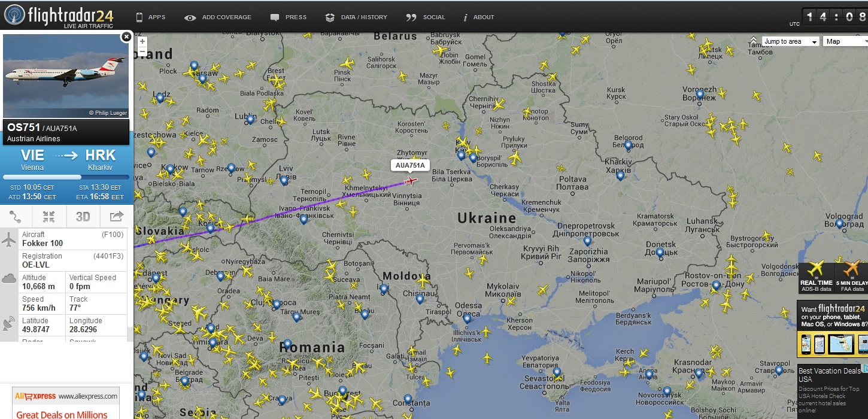Image resolution: width=868 pixels, height=419 pixels.
Task: Click the yellow plane icon near Chisinau
Action: [423, 280]
